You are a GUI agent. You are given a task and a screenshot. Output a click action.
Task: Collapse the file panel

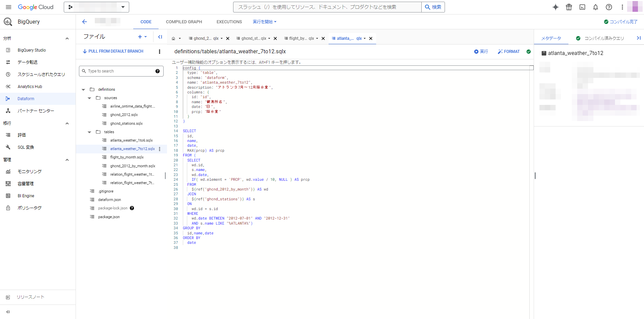(160, 37)
